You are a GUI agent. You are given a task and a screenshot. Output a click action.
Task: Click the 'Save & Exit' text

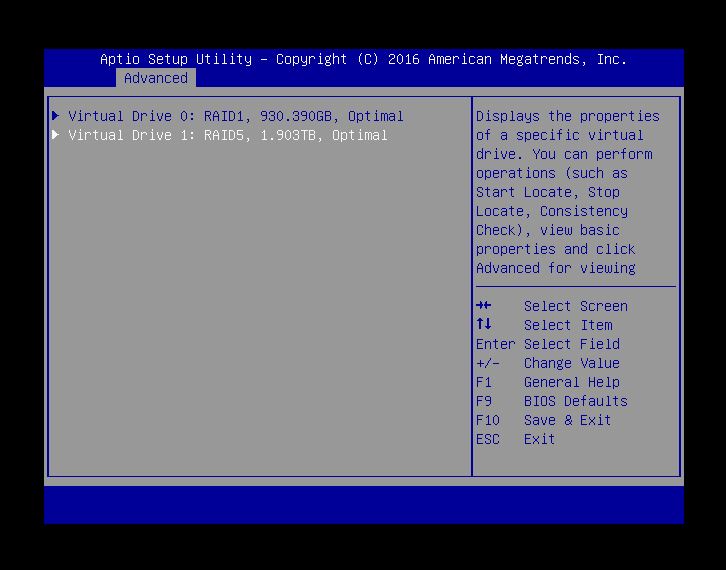(568, 420)
